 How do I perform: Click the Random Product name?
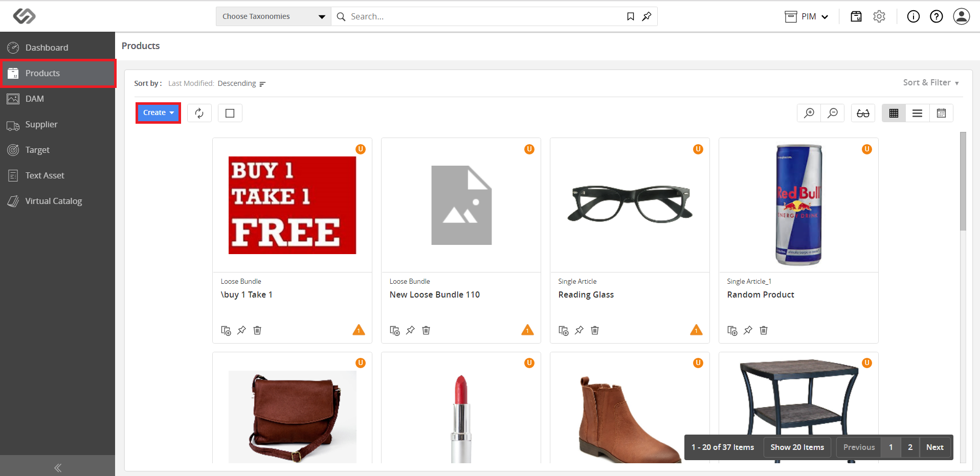[761, 294]
